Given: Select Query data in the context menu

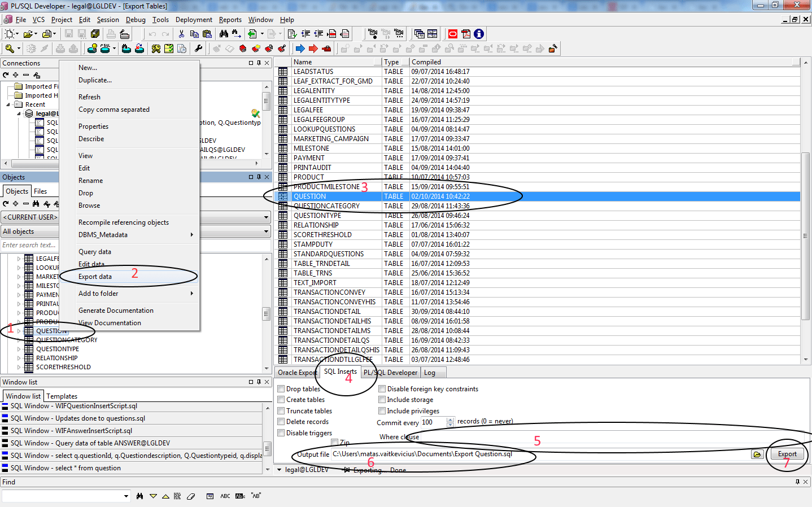Looking at the screenshot, I should tap(94, 251).
